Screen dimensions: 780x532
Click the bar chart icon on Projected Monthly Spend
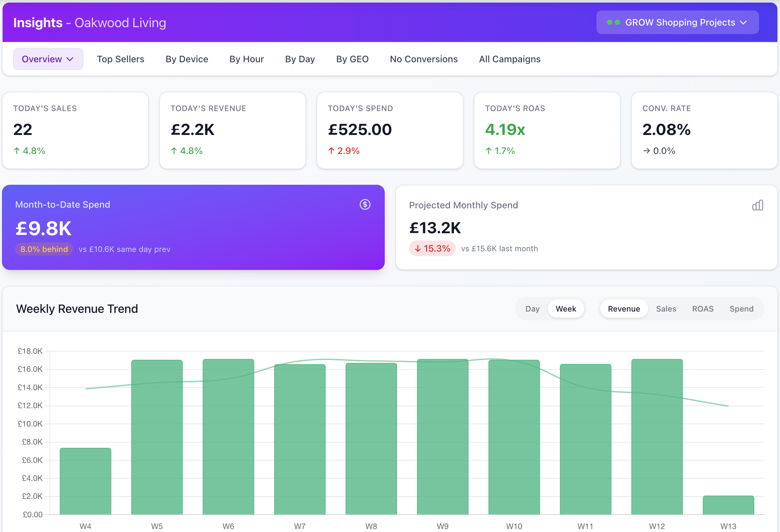[x=757, y=205]
